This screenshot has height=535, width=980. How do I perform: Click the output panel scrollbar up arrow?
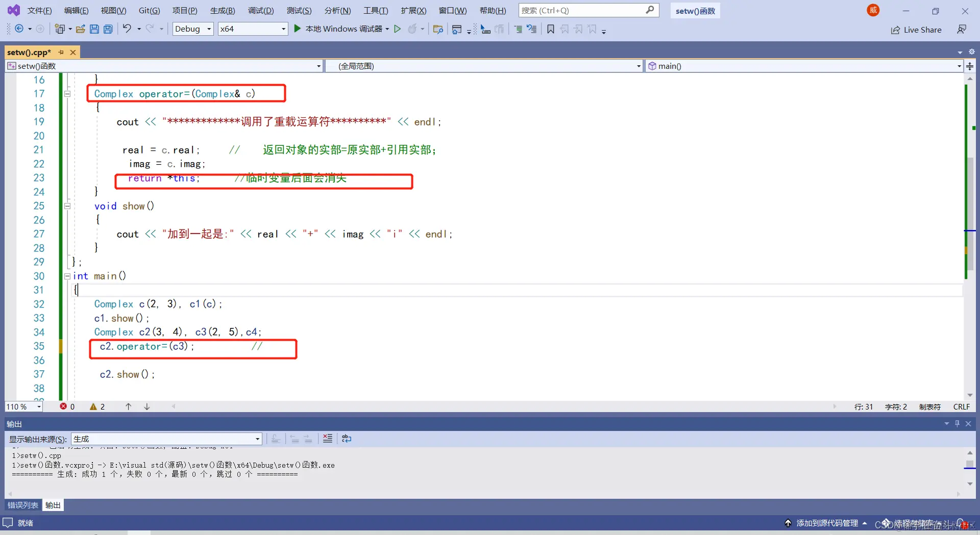pyautogui.click(x=970, y=452)
